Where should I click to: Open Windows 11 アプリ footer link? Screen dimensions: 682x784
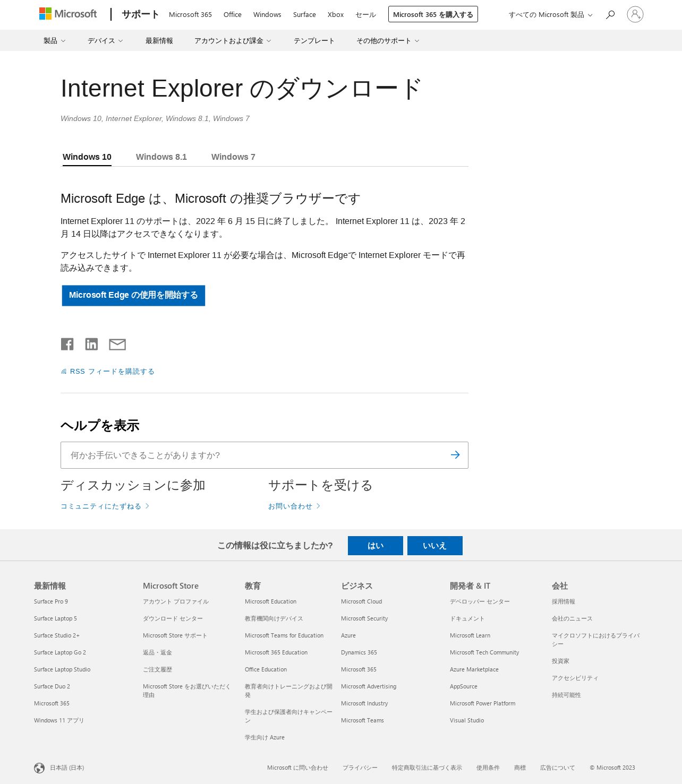[x=59, y=720]
